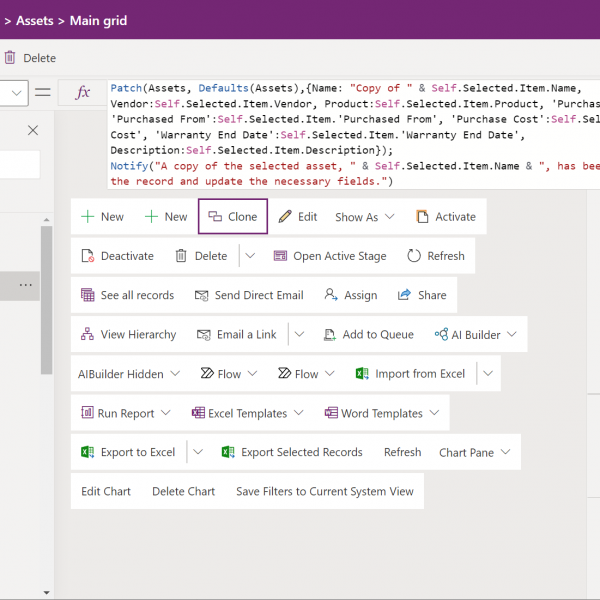Click the Edit pencil command
The height and width of the screenshot is (600, 600).
tap(298, 217)
